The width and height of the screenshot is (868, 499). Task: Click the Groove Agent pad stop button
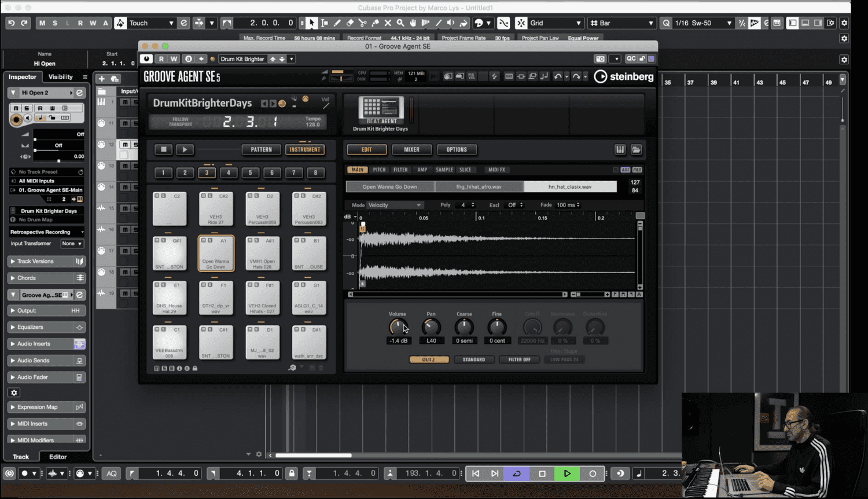point(164,149)
